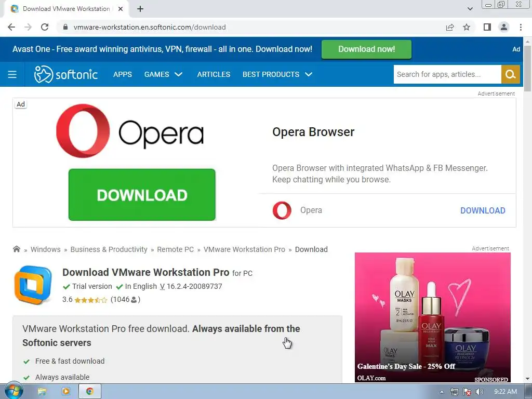Click the address bar URL
The width and height of the screenshot is (532, 399).
(150, 27)
